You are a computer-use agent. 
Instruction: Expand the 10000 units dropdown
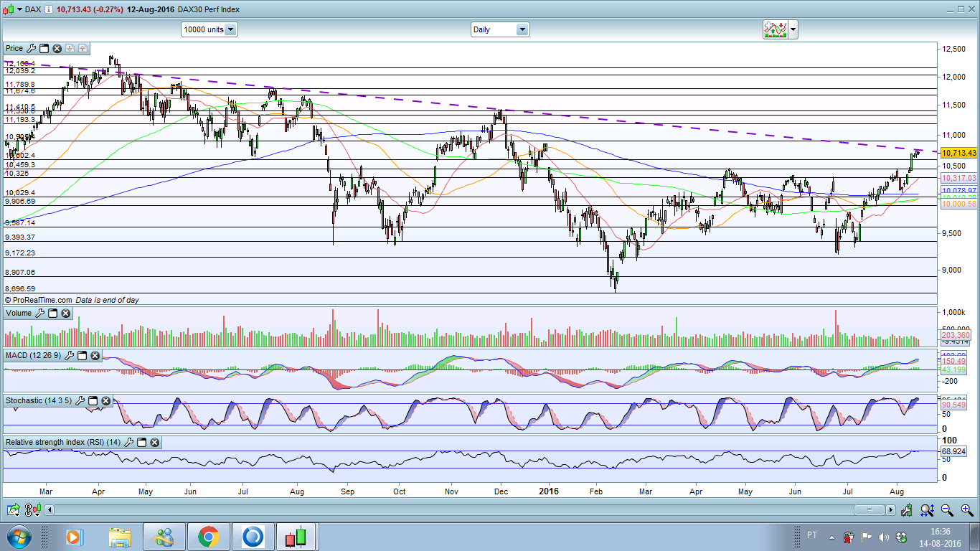coord(230,29)
